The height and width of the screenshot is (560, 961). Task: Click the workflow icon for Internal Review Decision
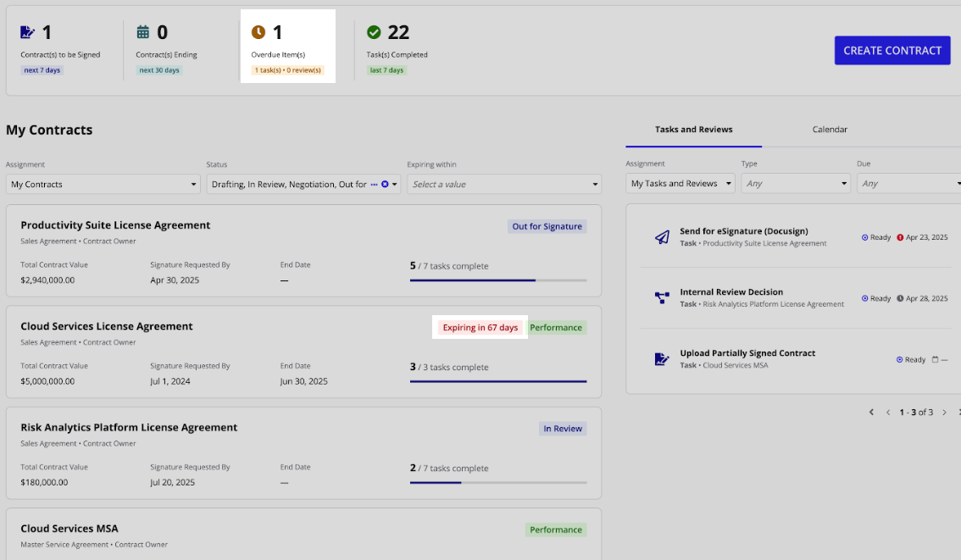tap(662, 297)
